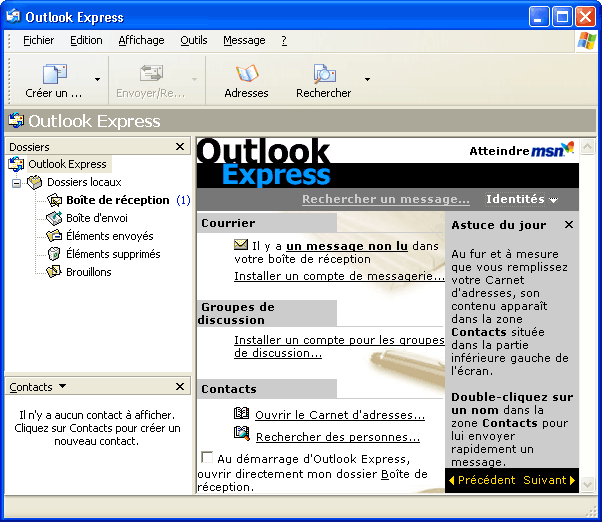This screenshot has width=602, height=522.
Task: Click the scrollbar up arrow
Action: 587,146
